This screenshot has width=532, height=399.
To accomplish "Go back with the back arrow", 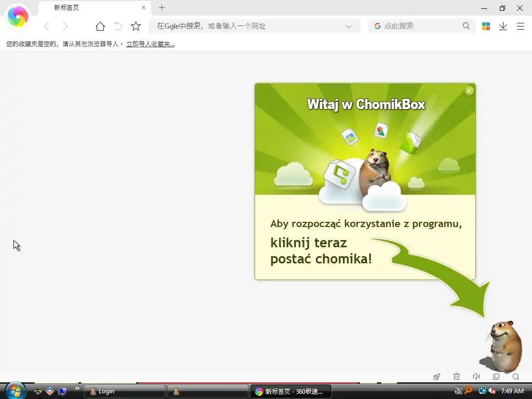I will pos(47,26).
